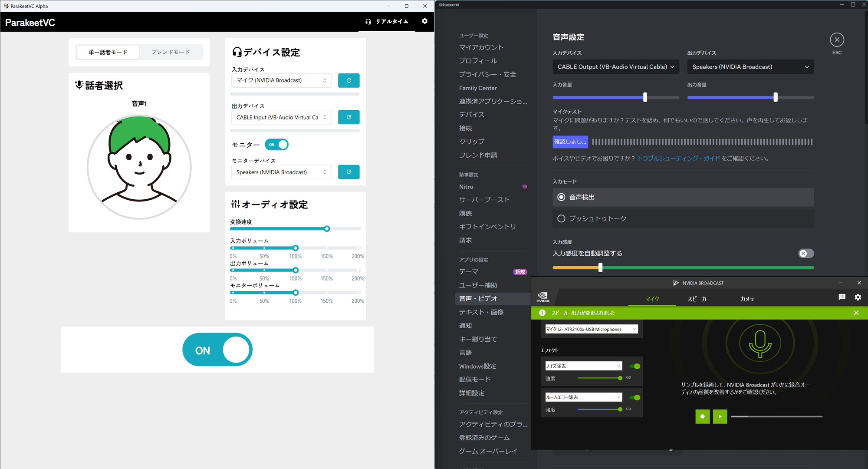Screen dimensions: 868x469
Task: Open ParakeetVC monitor device dropdown
Action: [281, 172]
